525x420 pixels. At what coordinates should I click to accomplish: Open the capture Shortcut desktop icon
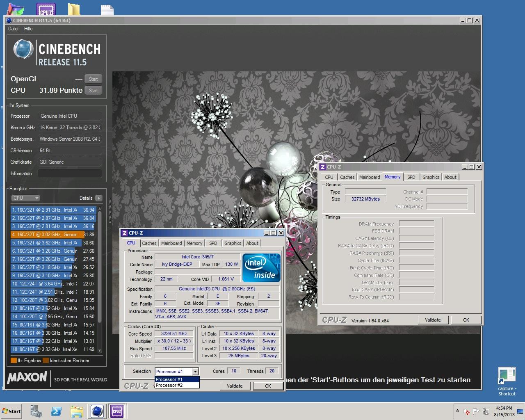tap(507, 381)
